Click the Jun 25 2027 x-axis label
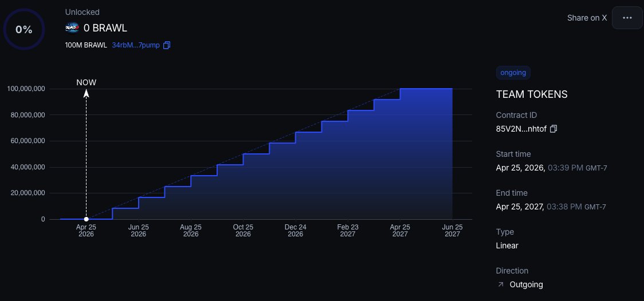Screen dimensions: 644x301 [452, 231]
